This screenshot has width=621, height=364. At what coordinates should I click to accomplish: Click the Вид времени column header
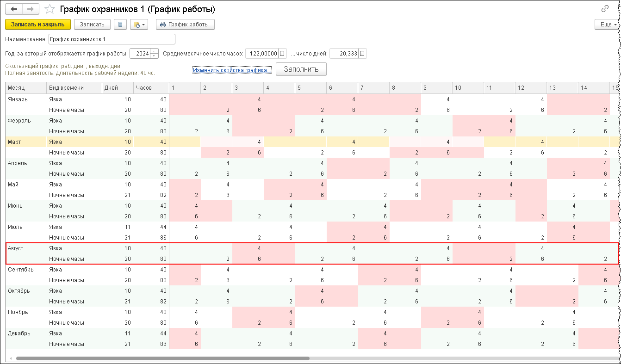pyautogui.click(x=74, y=88)
